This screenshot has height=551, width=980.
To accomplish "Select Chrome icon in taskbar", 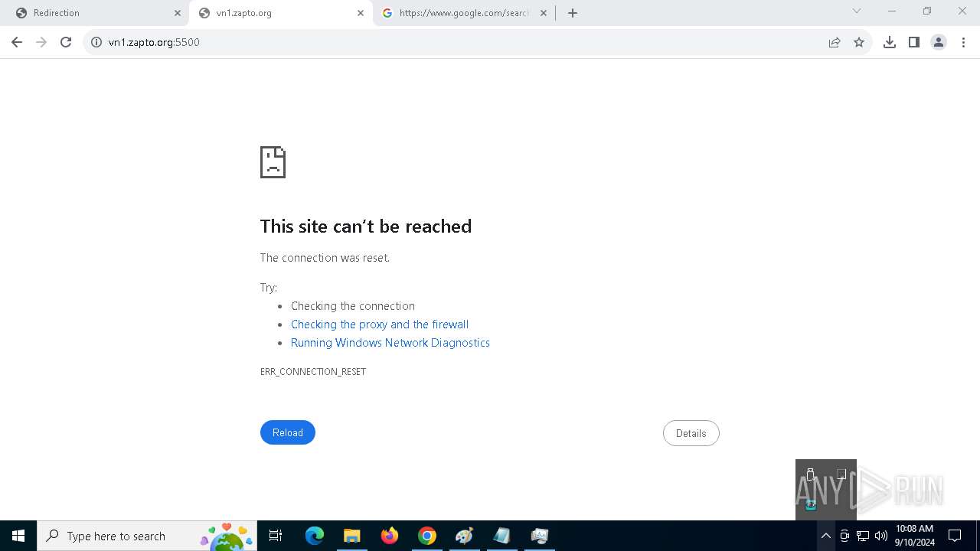I will [x=427, y=536].
